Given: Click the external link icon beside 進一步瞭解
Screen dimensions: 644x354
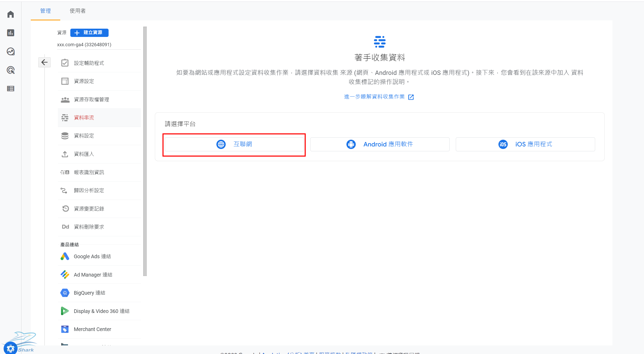Looking at the screenshot, I should point(411,97).
